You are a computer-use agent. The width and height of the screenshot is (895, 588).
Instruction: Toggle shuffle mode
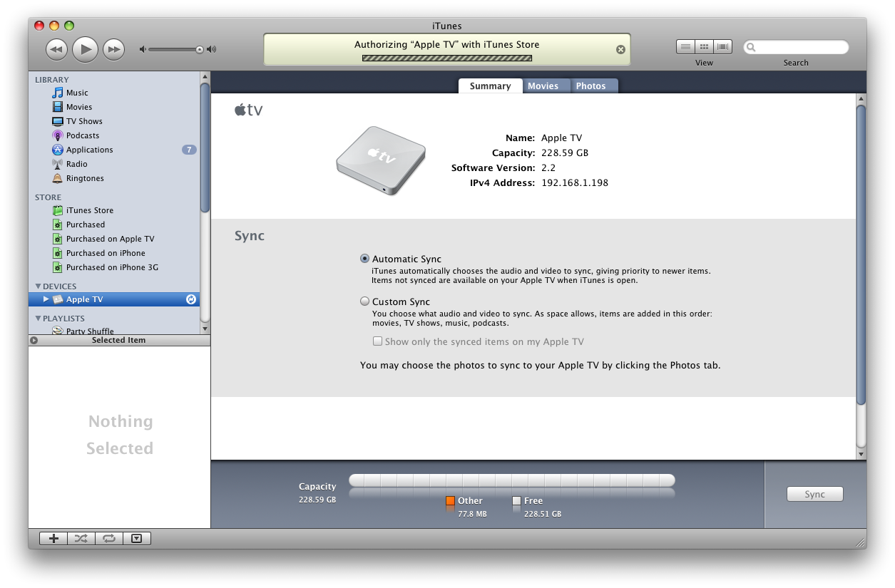(x=81, y=539)
